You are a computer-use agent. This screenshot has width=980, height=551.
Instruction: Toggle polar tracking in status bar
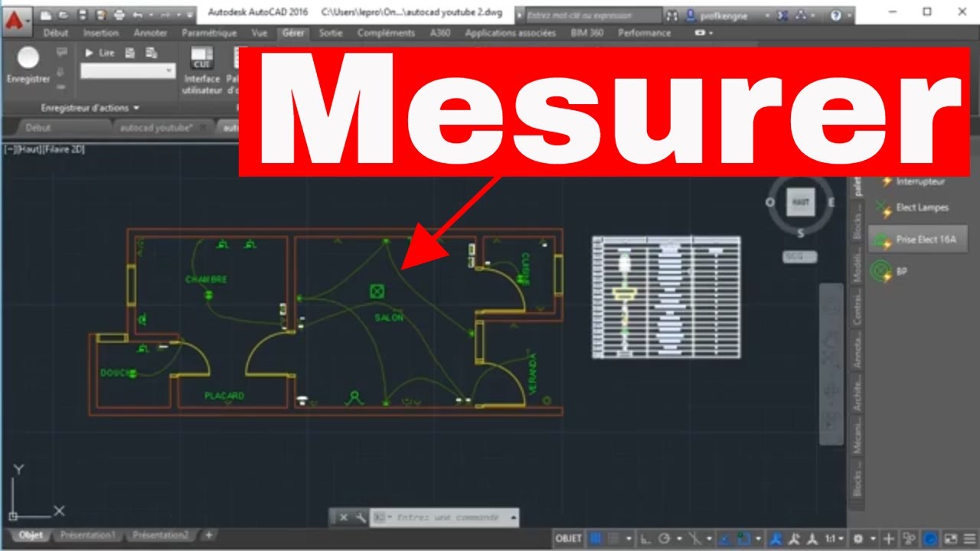(665, 539)
